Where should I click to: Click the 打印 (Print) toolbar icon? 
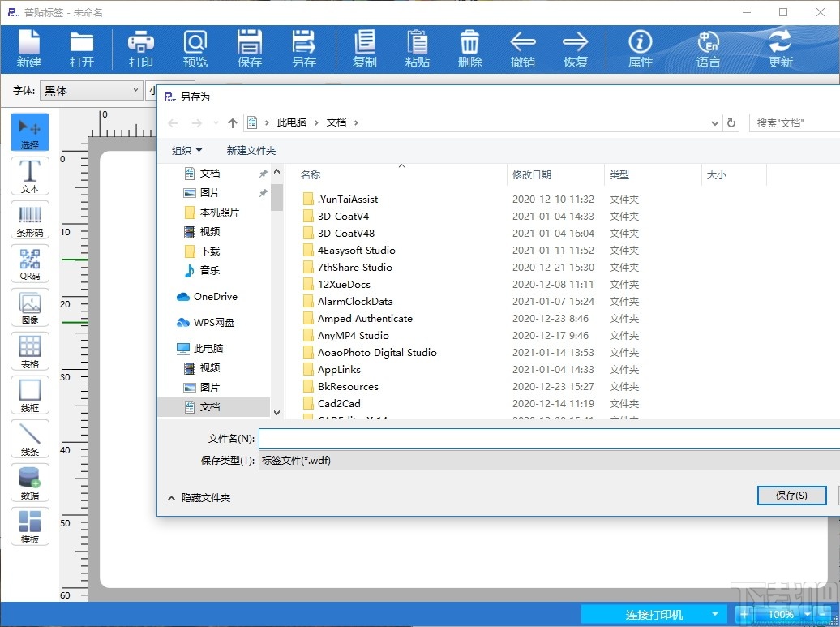[x=141, y=49]
